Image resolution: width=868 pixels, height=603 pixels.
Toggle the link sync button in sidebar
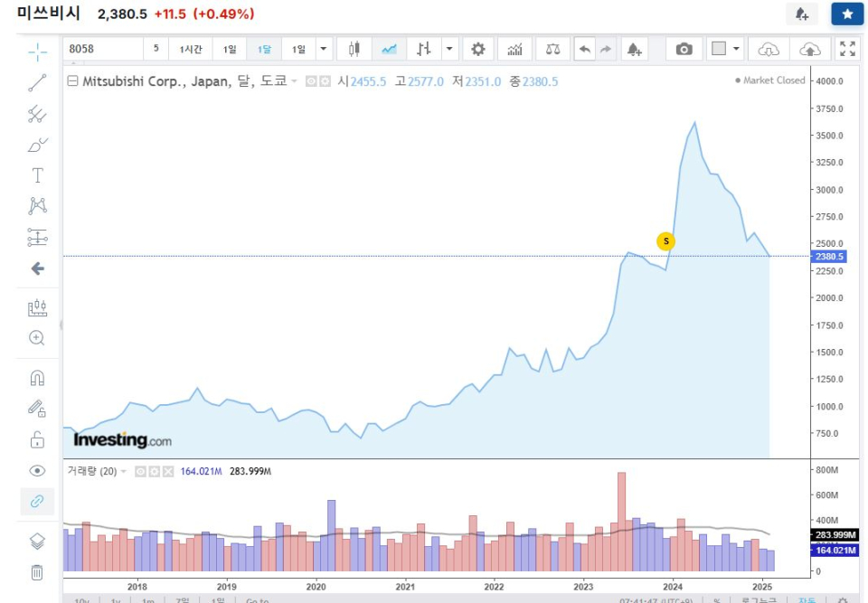(x=37, y=502)
